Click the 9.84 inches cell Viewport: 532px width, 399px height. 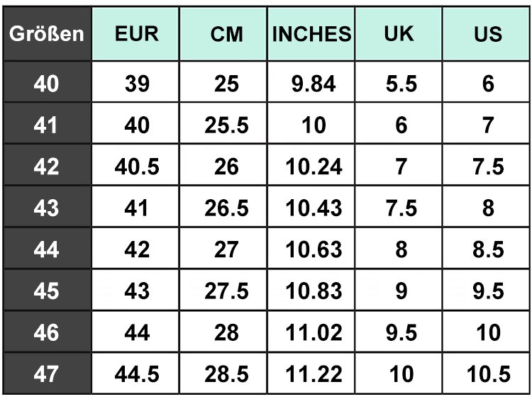(311, 82)
